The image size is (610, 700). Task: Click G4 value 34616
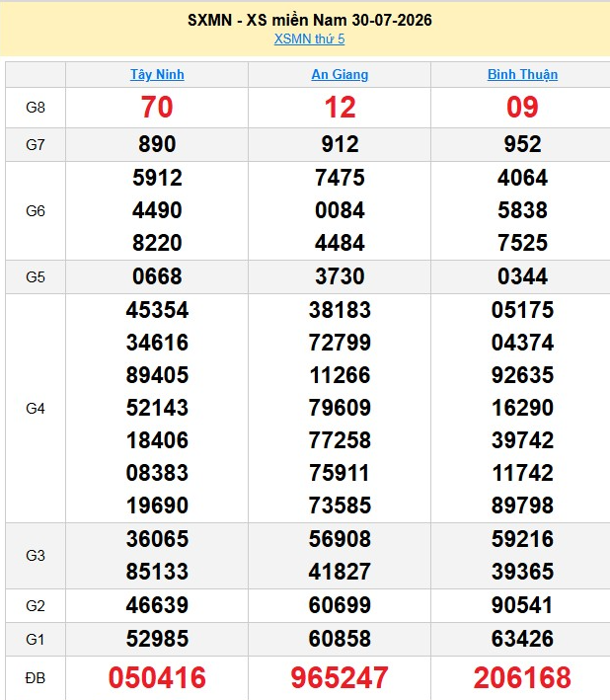[x=157, y=343]
